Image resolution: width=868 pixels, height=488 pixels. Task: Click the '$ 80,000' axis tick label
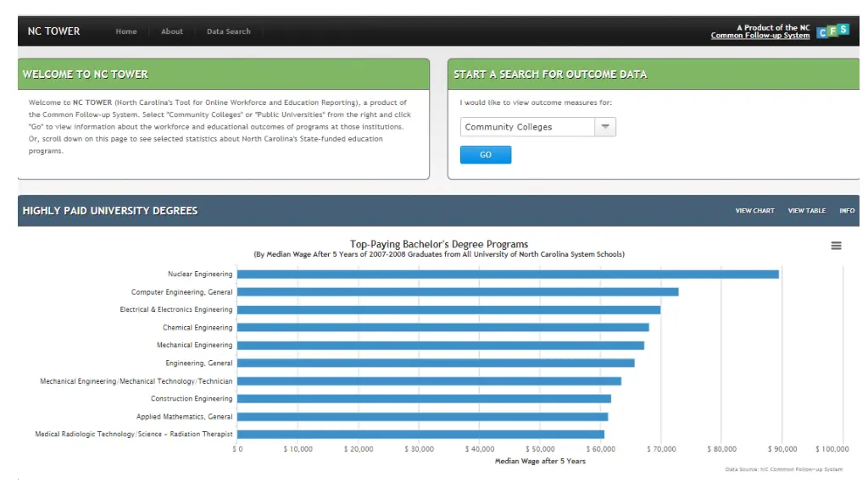722,449
